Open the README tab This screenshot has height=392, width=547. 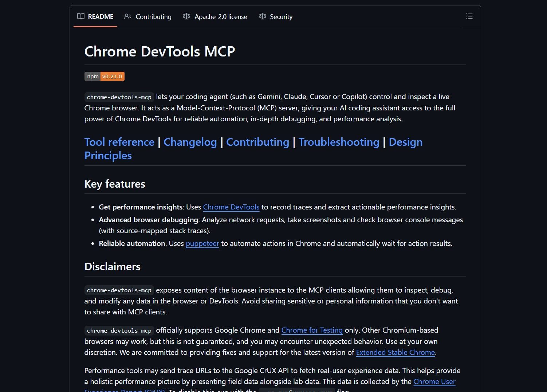pos(95,17)
